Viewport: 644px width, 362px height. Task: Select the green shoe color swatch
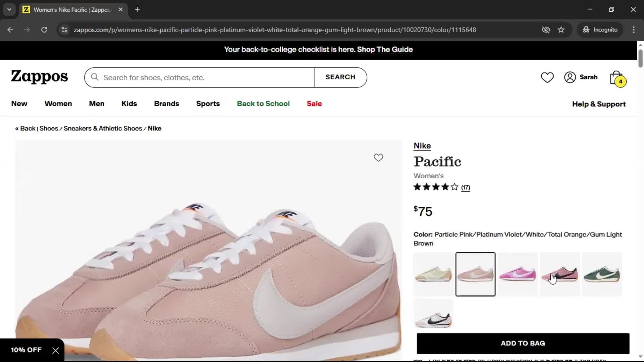pyautogui.click(x=602, y=274)
